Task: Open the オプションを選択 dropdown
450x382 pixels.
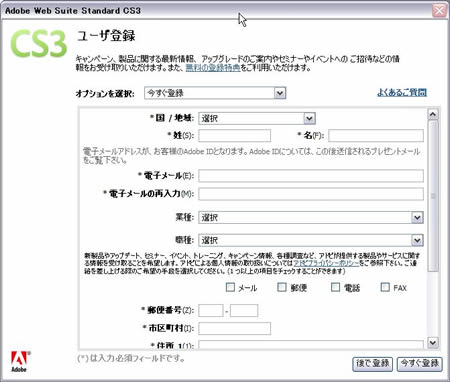Action: coord(215,93)
